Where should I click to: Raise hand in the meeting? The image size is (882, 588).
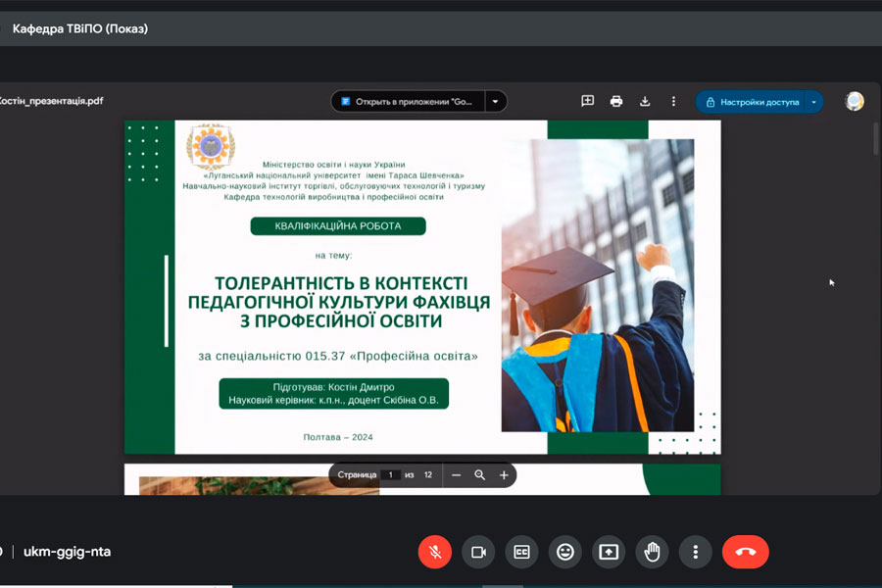click(652, 552)
